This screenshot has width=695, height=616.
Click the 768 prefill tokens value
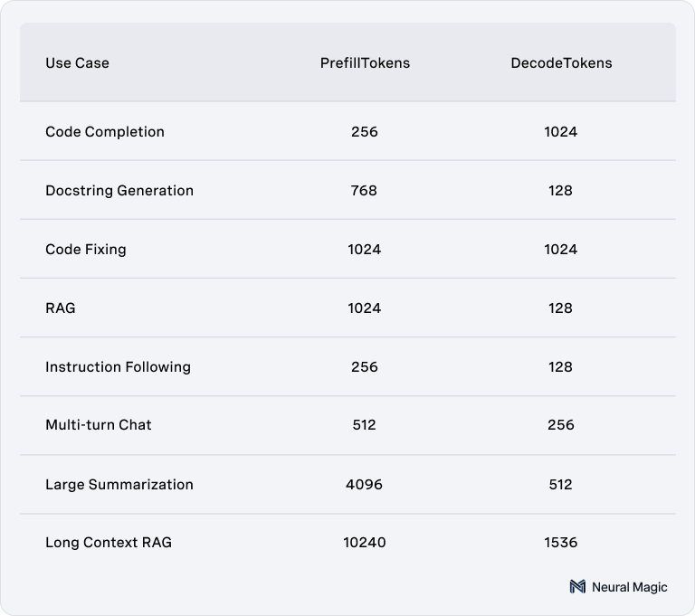[365, 191]
